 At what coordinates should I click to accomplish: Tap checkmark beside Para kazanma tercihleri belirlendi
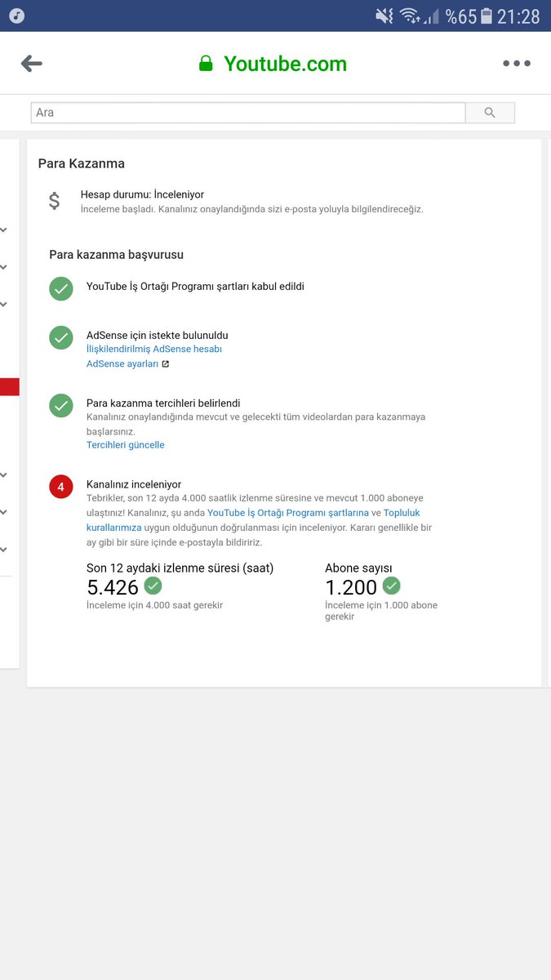[61, 405]
